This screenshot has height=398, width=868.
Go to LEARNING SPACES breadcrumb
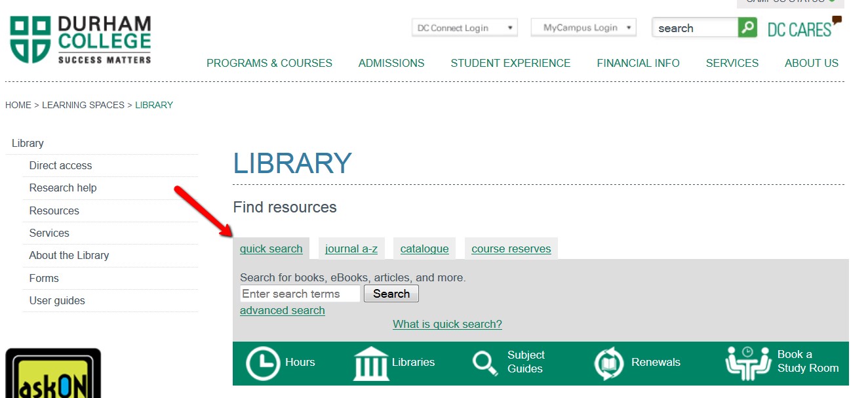[83, 105]
